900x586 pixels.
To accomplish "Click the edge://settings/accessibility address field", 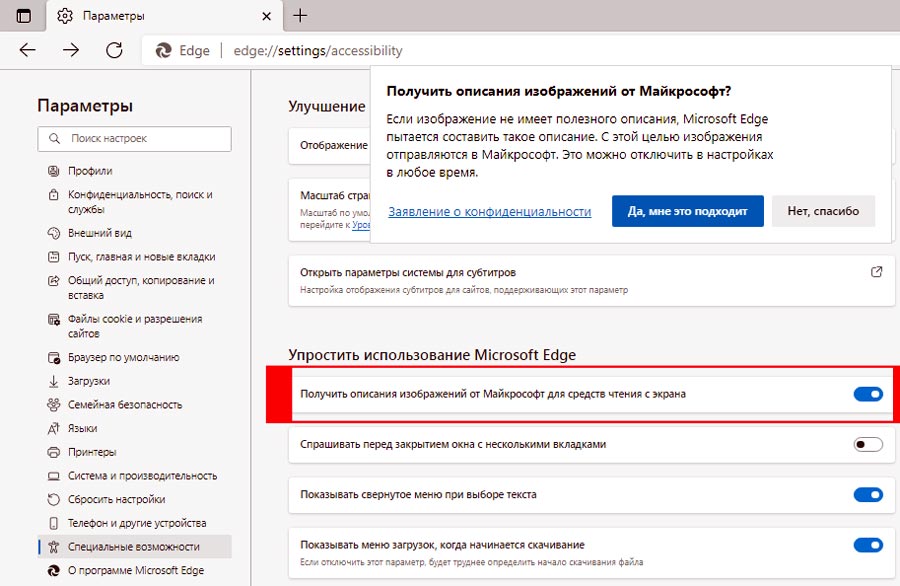I will click(318, 51).
